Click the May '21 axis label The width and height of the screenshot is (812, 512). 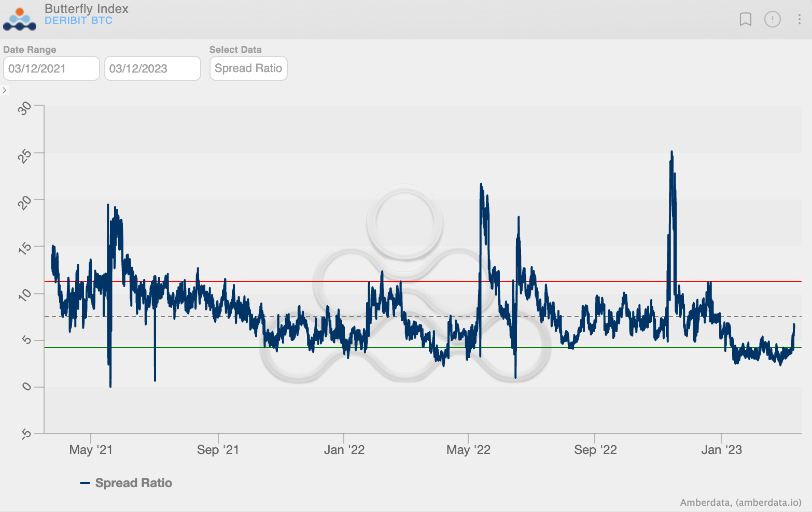tap(91, 450)
